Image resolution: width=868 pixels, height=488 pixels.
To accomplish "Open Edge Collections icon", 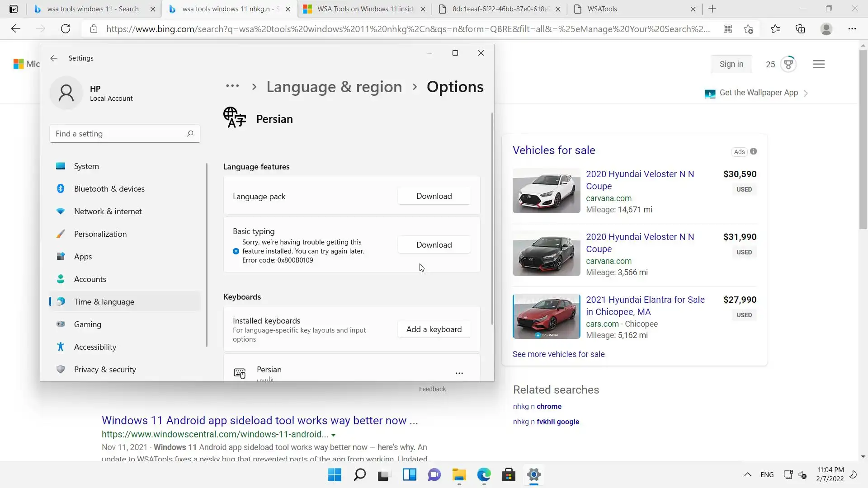I will [x=800, y=29].
